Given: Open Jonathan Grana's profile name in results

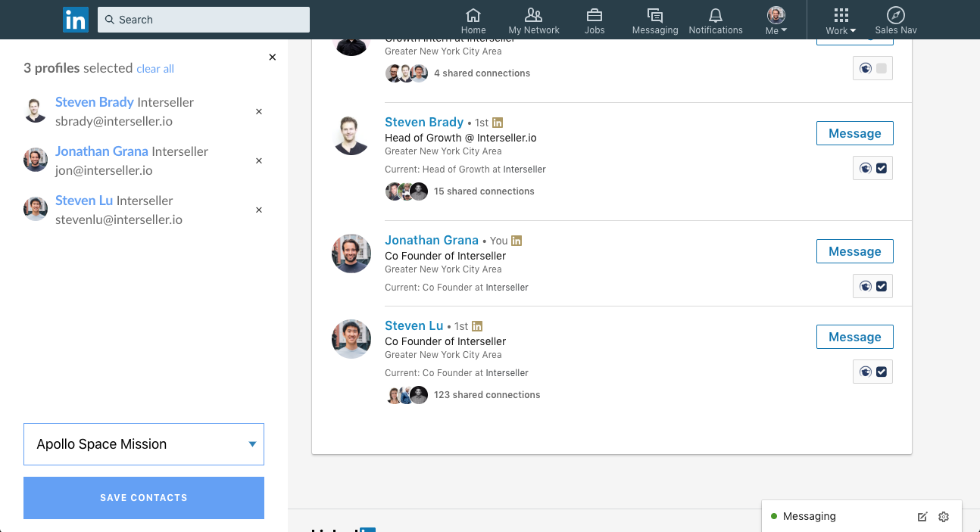Looking at the screenshot, I should click(x=432, y=240).
